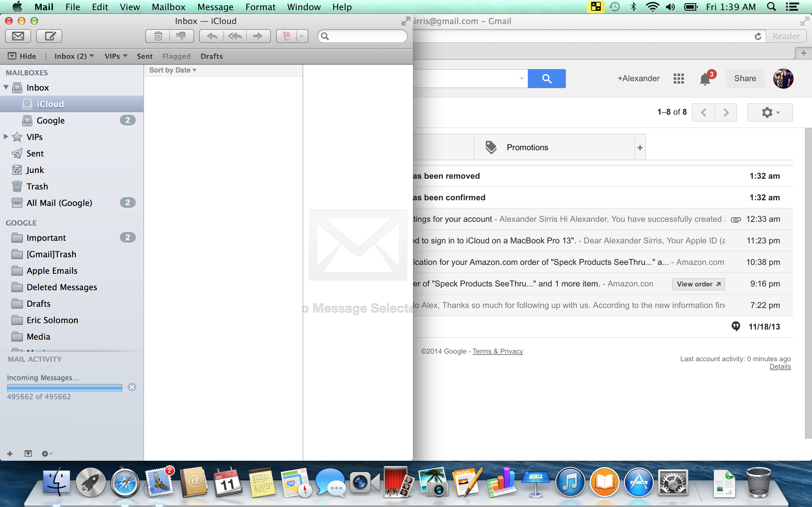
Task: Open Gmail notifications bell
Action: tap(705, 79)
